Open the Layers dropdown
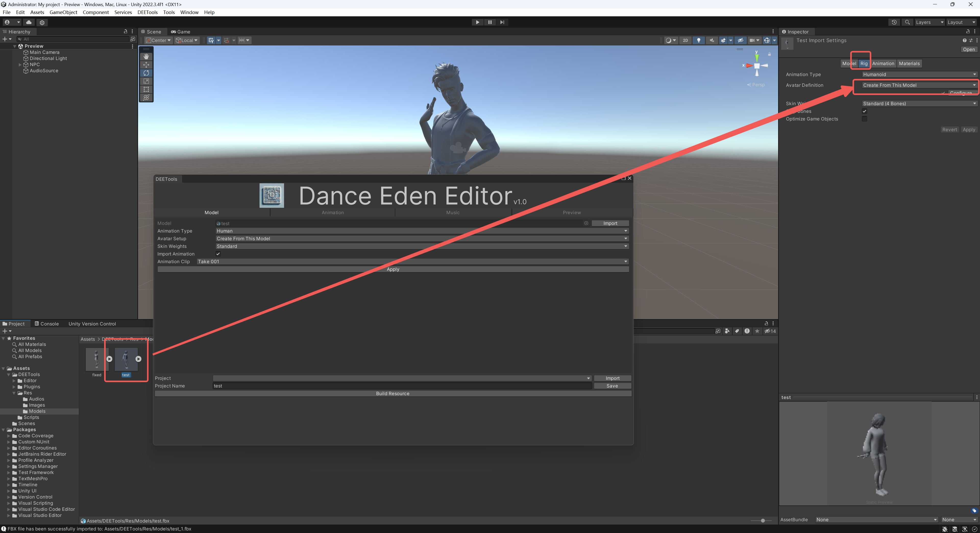This screenshot has width=980, height=533. click(x=929, y=22)
